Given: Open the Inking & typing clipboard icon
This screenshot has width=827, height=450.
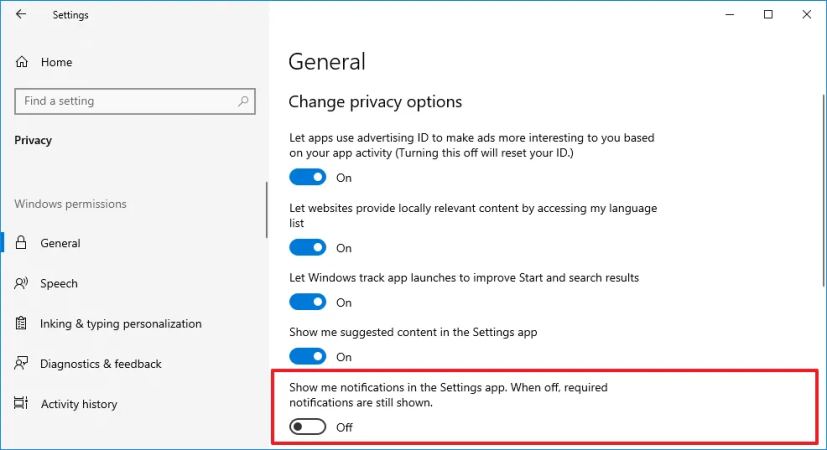Looking at the screenshot, I should (21, 323).
